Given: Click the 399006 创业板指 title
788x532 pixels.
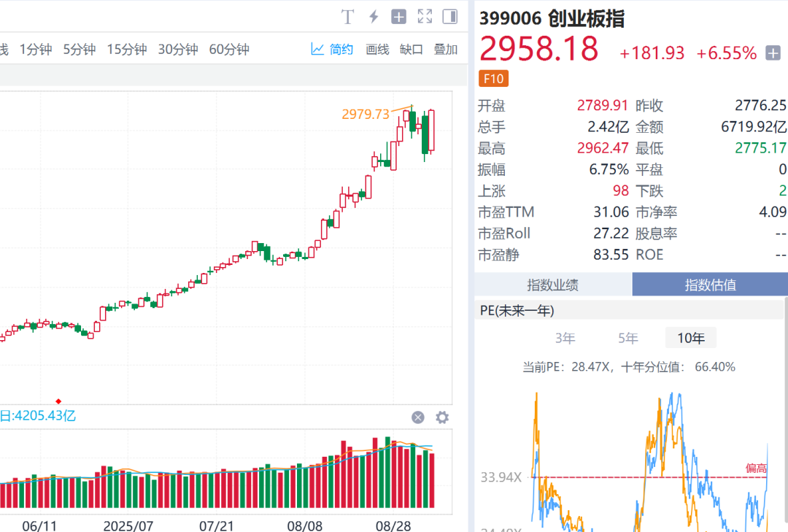Looking at the screenshot, I should point(552,18).
